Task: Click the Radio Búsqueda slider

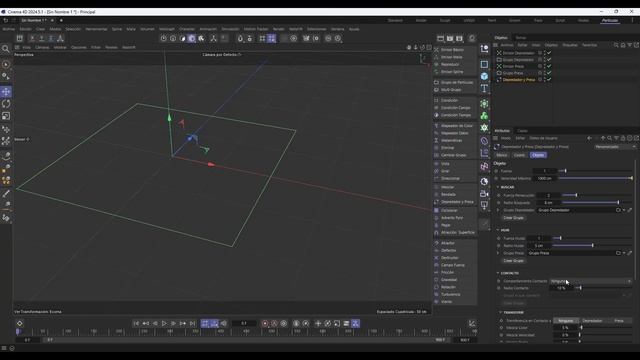Action: (598, 203)
